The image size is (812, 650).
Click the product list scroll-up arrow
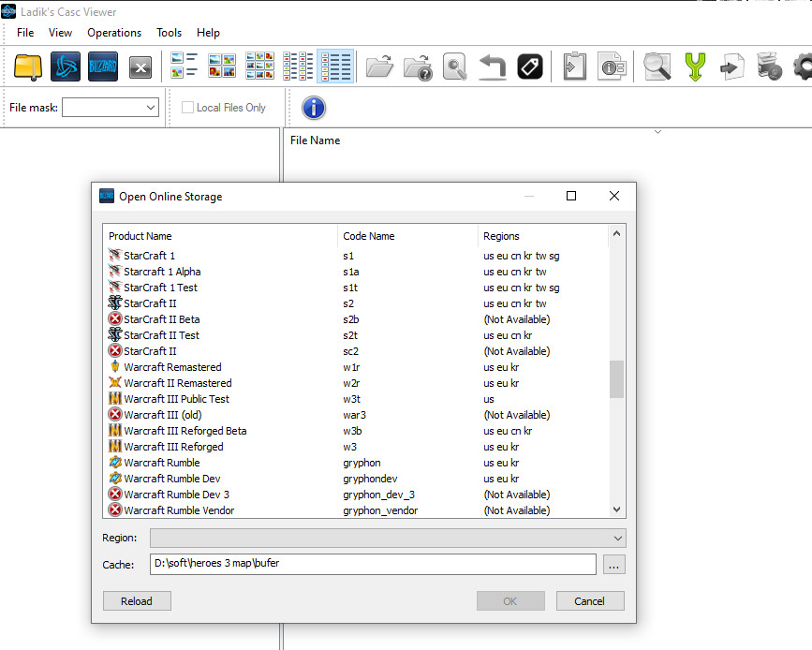pyautogui.click(x=616, y=233)
